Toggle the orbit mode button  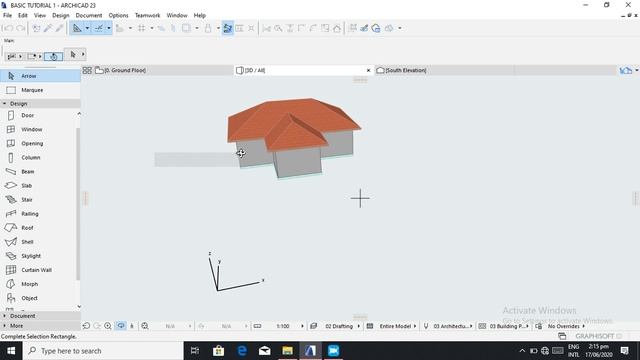click(x=121, y=326)
